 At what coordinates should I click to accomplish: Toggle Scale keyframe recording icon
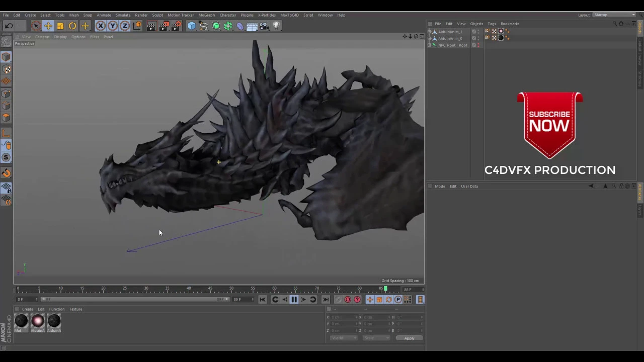point(379,300)
